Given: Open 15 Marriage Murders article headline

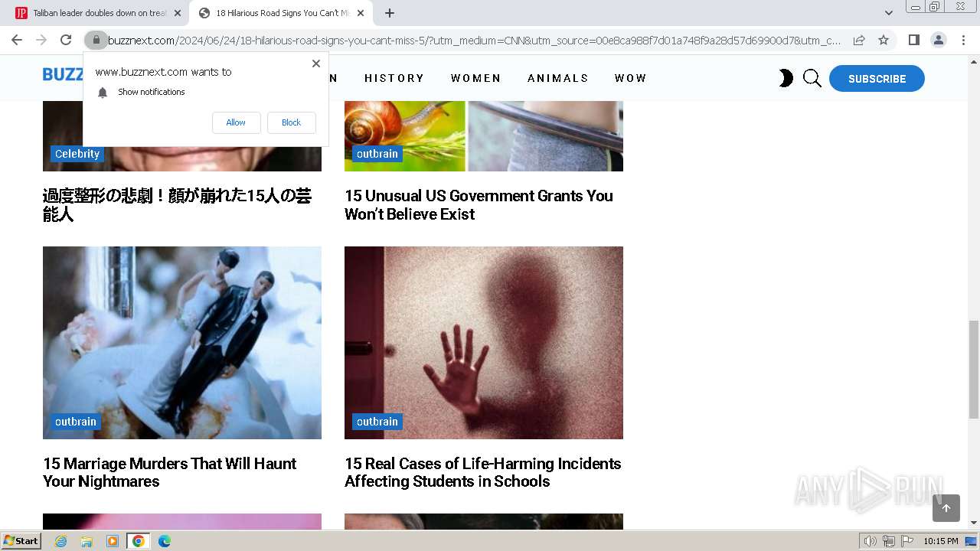Looking at the screenshot, I should click(169, 472).
